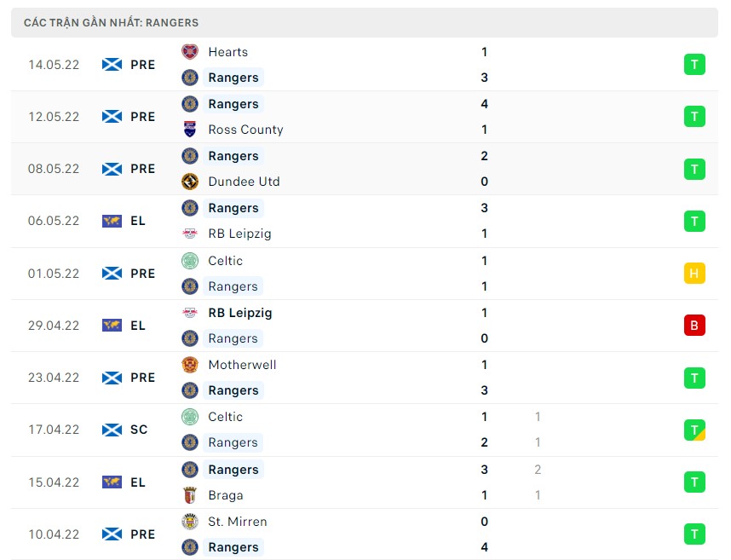Click the RB Leipzig logo in the 29.04.22 match
This screenshot has height=560, width=731.
coord(190,313)
